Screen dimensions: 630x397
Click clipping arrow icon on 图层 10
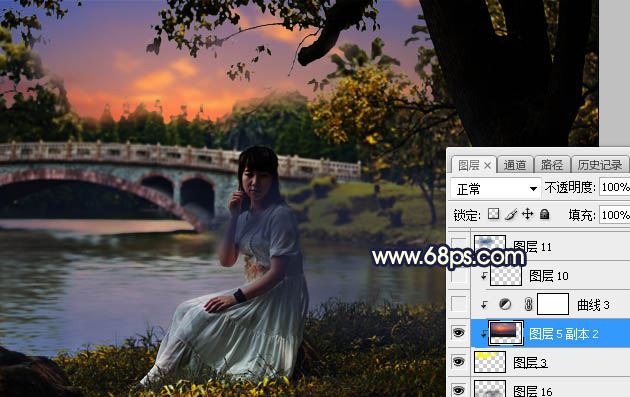(484, 275)
